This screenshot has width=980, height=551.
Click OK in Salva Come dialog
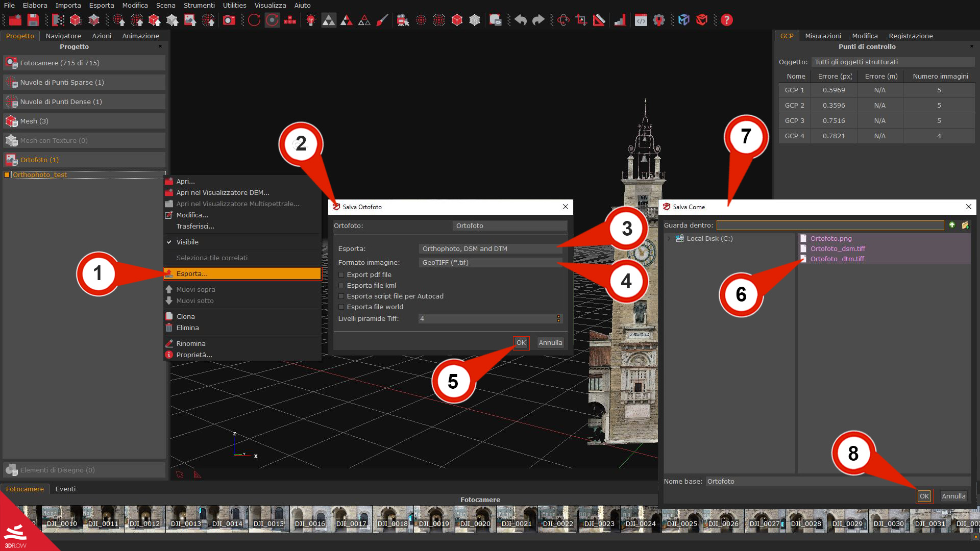point(924,496)
